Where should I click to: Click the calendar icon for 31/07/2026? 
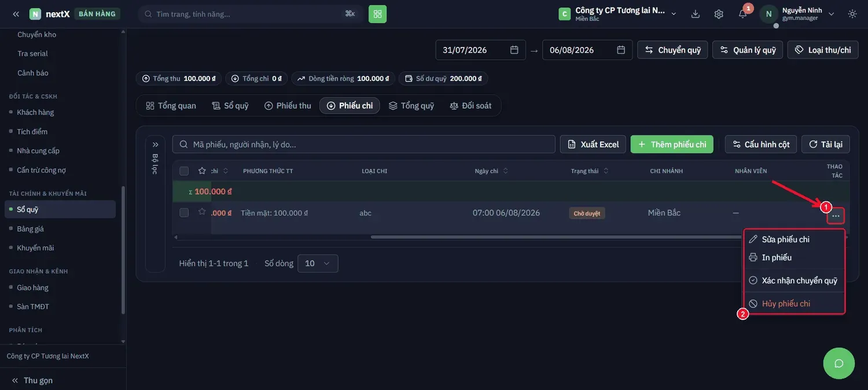coord(514,50)
